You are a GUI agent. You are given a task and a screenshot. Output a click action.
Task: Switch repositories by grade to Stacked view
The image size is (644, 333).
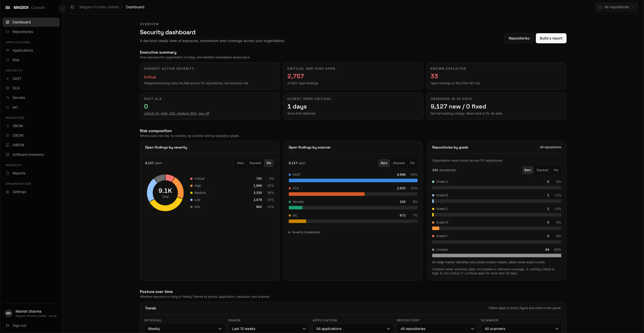[x=542, y=170]
